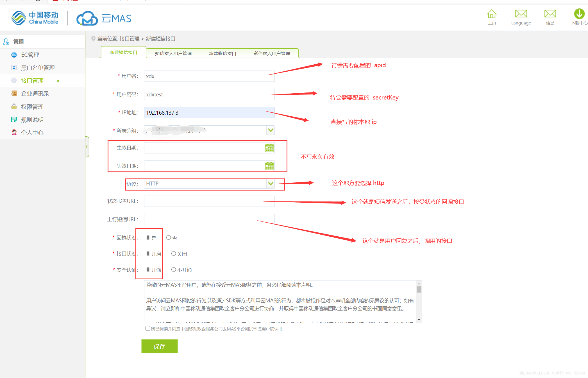Open 权限管理 in sidebar
This screenshot has width=588, height=378.
click(x=32, y=107)
